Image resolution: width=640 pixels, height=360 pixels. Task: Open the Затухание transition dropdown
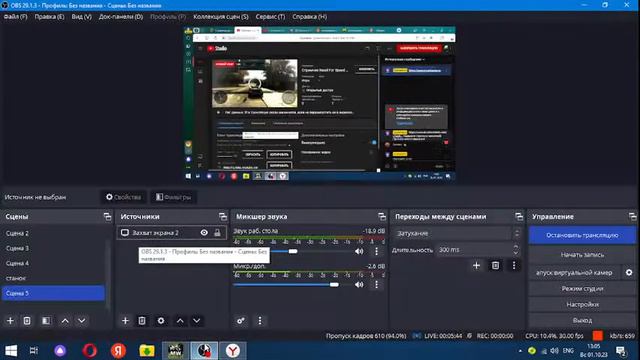pyautogui.click(x=457, y=233)
